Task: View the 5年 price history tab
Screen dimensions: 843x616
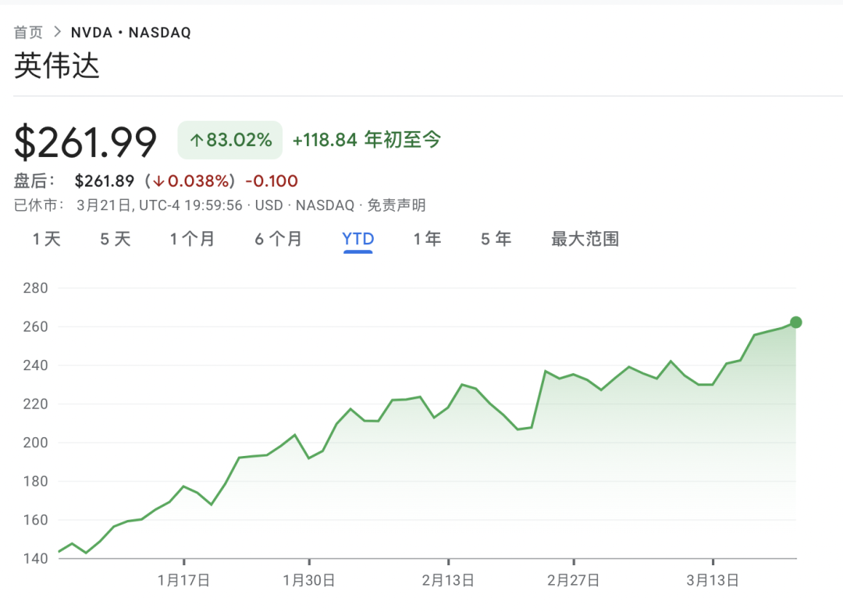Action: 496,239
